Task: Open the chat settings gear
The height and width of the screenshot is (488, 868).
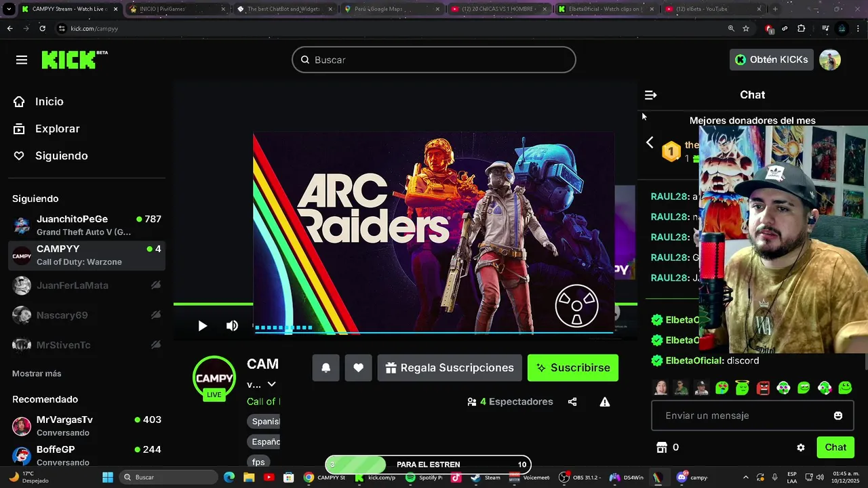Action: click(x=801, y=447)
